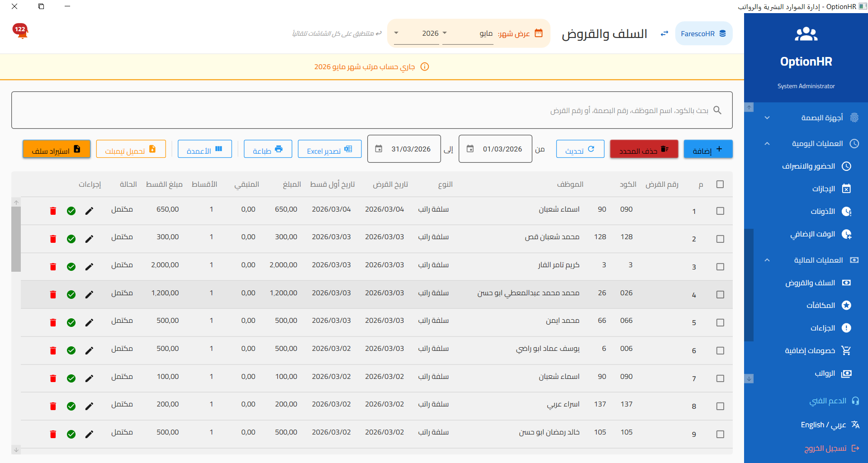The image size is (868, 463).
Task: Click the إضافة add button
Action: pos(708,149)
